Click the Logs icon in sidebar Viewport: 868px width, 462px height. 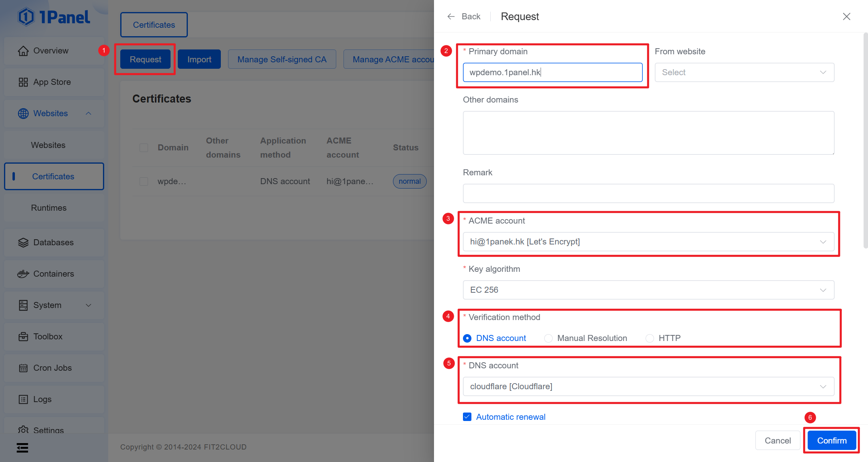23,399
